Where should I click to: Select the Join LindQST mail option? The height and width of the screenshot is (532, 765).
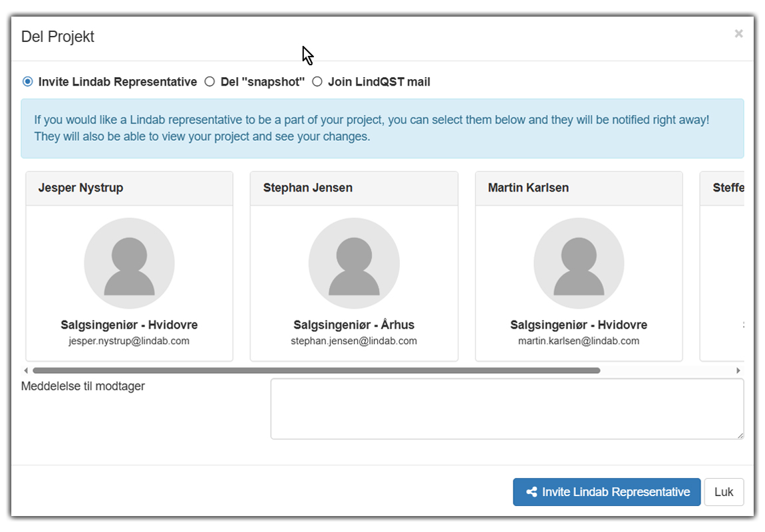[x=317, y=82]
